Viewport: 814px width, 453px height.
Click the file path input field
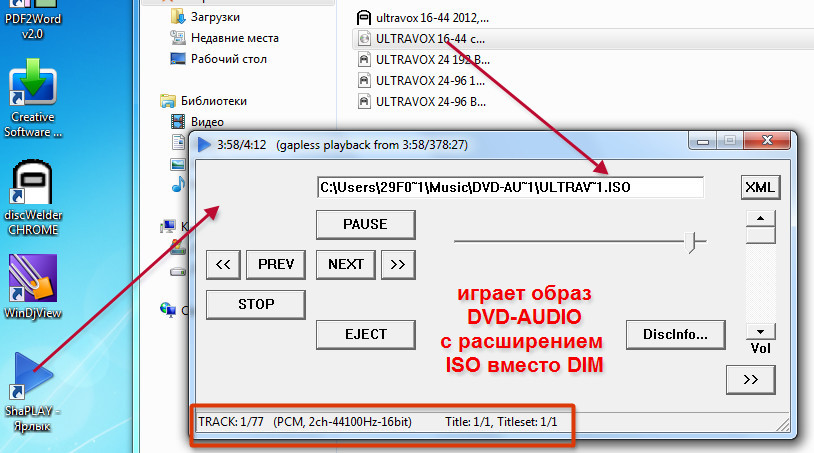(510, 187)
